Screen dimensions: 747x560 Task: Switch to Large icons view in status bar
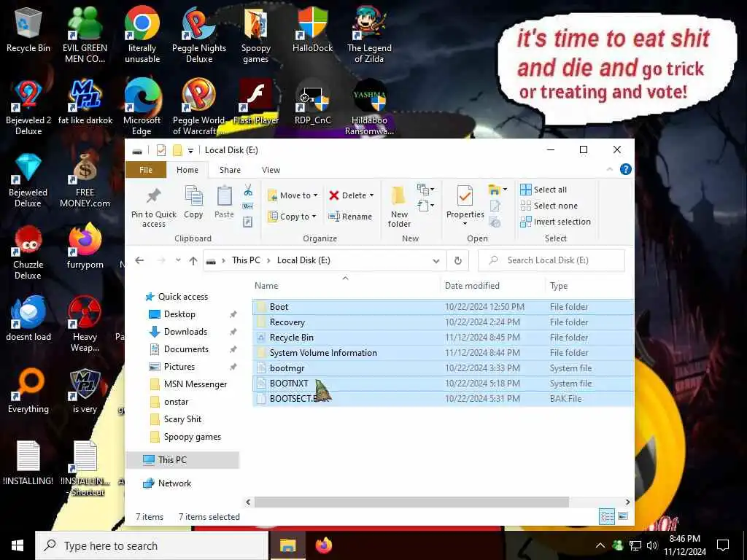coord(623,516)
